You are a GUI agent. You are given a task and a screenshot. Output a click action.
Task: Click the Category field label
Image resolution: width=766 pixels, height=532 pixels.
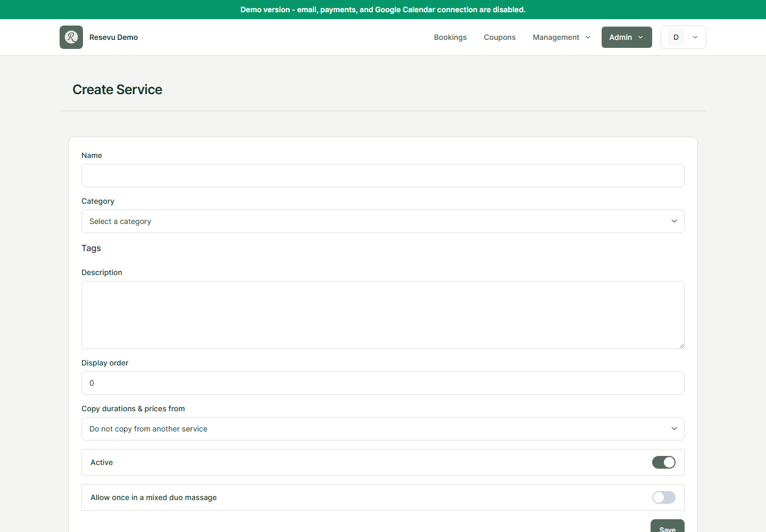pyautogui.click(x=98, y=201)
